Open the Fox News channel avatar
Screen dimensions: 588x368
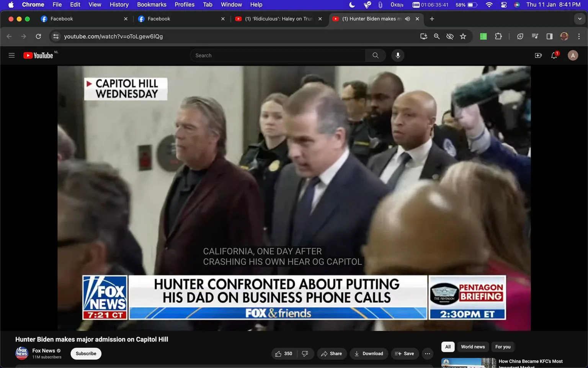click(22, 353)
